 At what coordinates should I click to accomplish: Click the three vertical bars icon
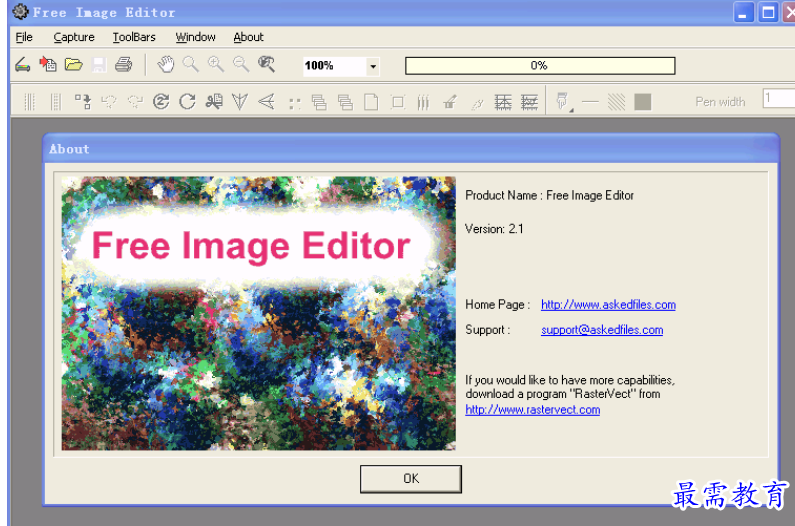[423, 102]
